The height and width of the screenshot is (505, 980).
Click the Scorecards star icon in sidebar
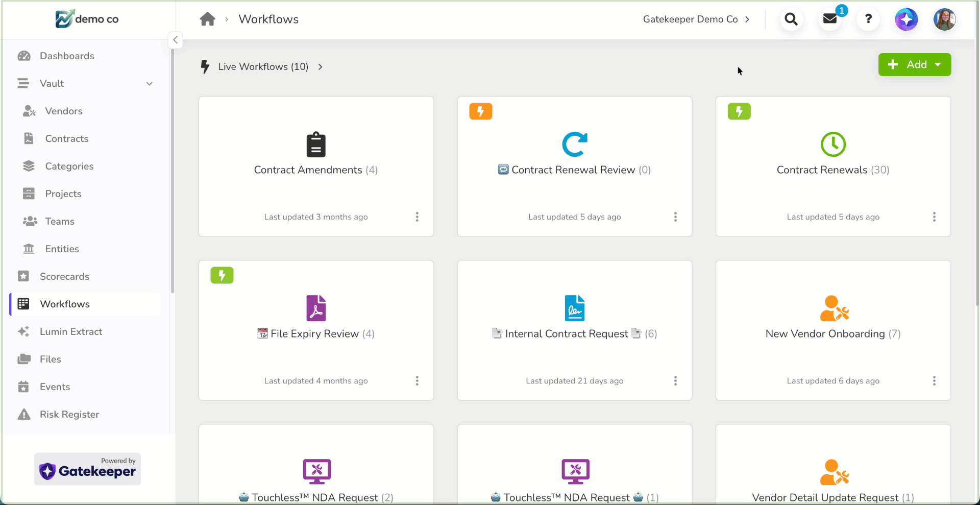[23, 277]
